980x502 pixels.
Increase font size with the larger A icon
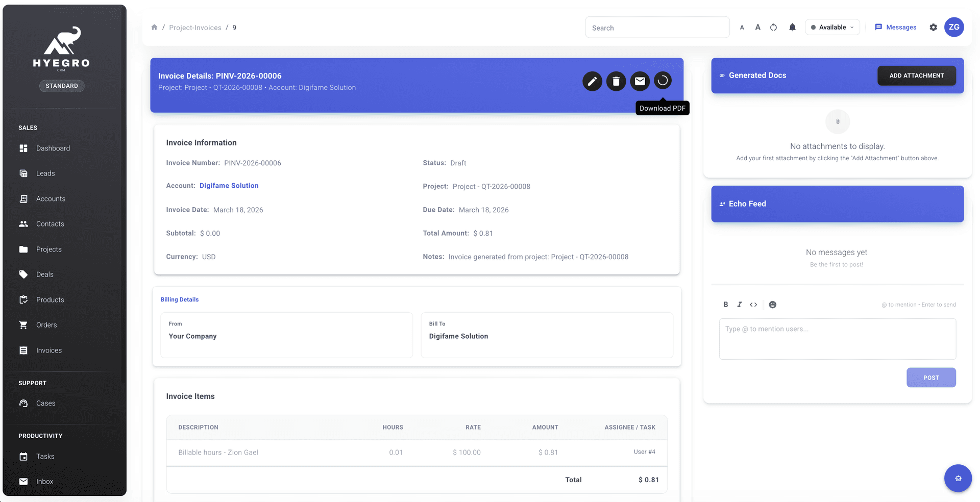click(x=757, y=27)
